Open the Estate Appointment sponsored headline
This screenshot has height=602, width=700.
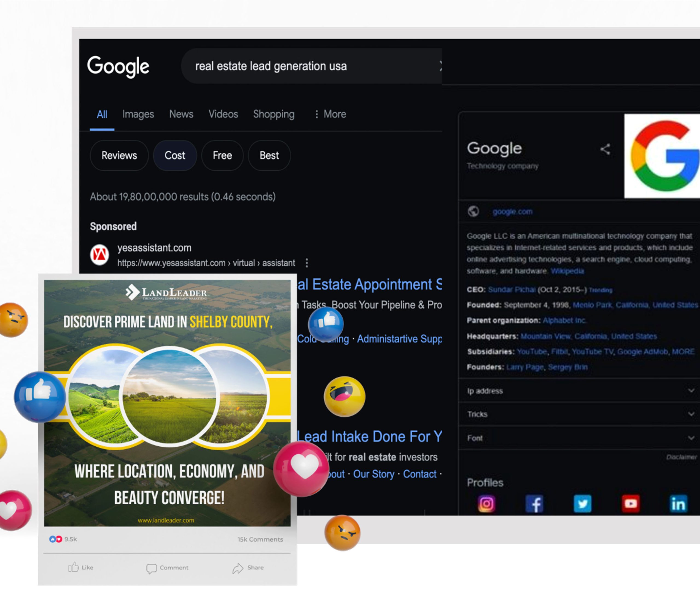(x=370, y=285)
